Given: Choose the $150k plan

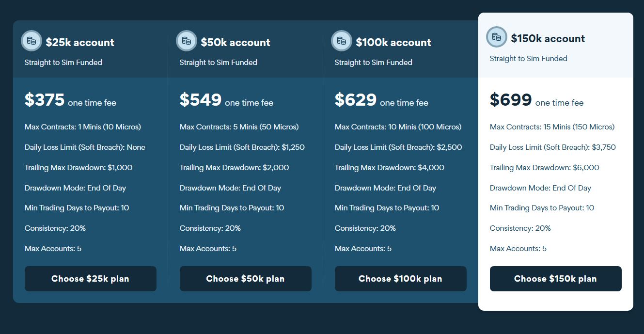Looking at the screenshot, I should point(556,279).
